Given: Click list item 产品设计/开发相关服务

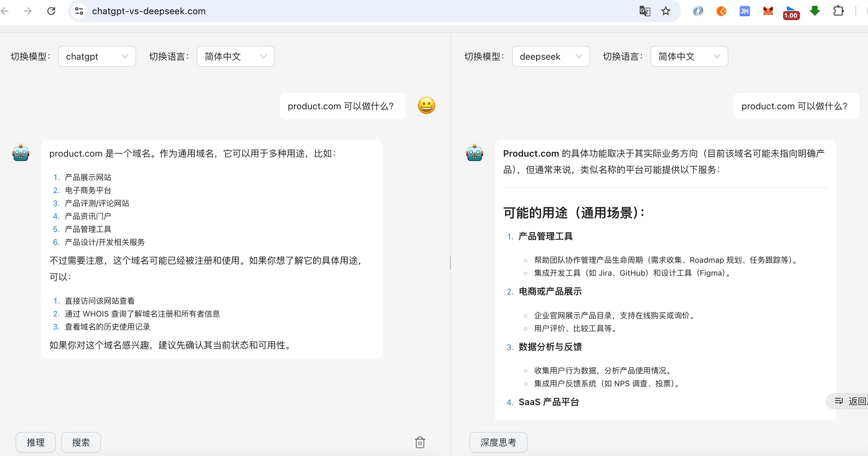Looking at the screenshot, I should 105,242.
